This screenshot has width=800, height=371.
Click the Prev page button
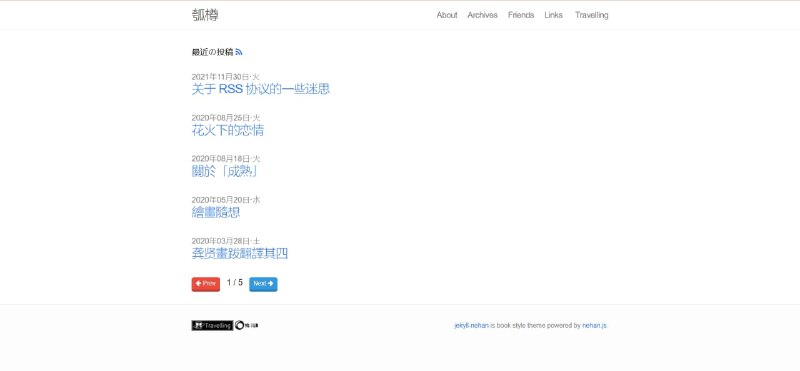206,284
